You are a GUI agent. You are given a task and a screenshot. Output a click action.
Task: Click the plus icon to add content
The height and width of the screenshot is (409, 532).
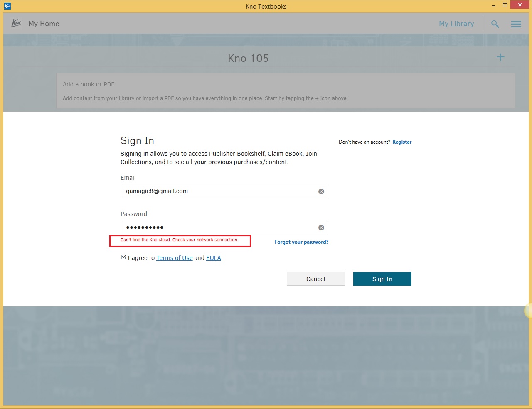coord(501,57)
